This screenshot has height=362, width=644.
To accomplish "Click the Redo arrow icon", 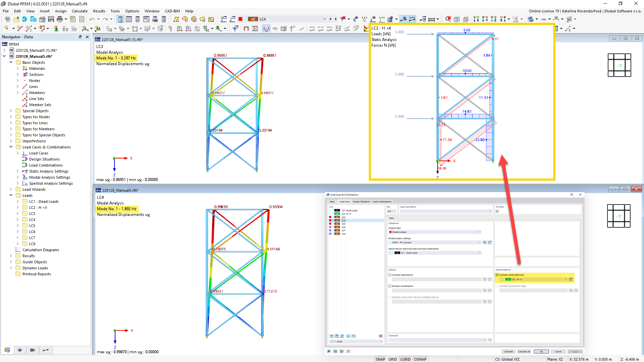I will pyautogui.click(x=105, y=19).
